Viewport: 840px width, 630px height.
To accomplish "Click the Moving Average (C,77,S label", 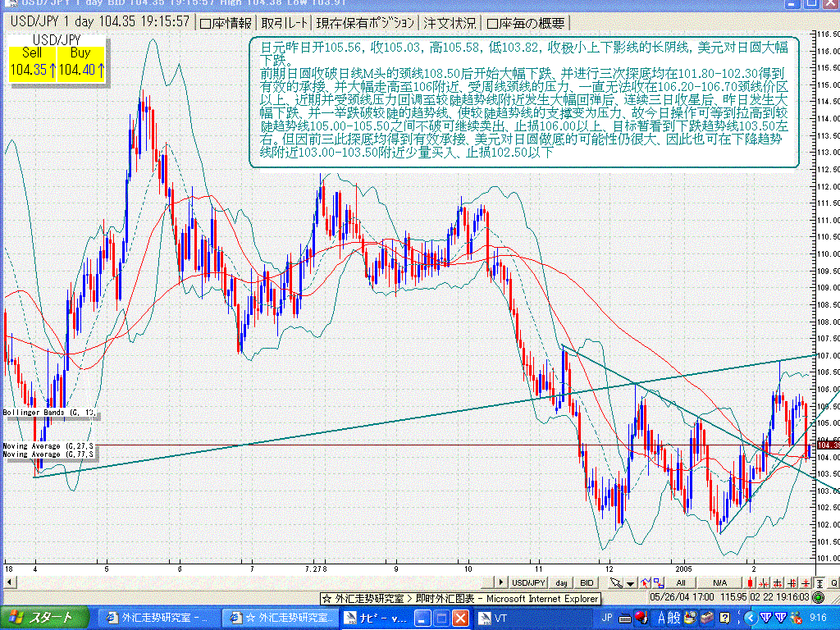I will point(48,454).
